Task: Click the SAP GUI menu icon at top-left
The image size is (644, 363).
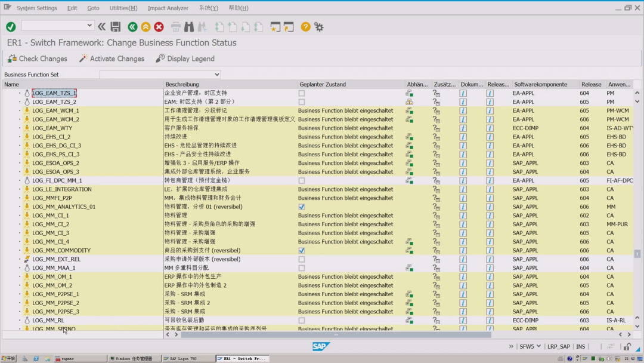Action: pyautogui.click(x=7, y=7)
